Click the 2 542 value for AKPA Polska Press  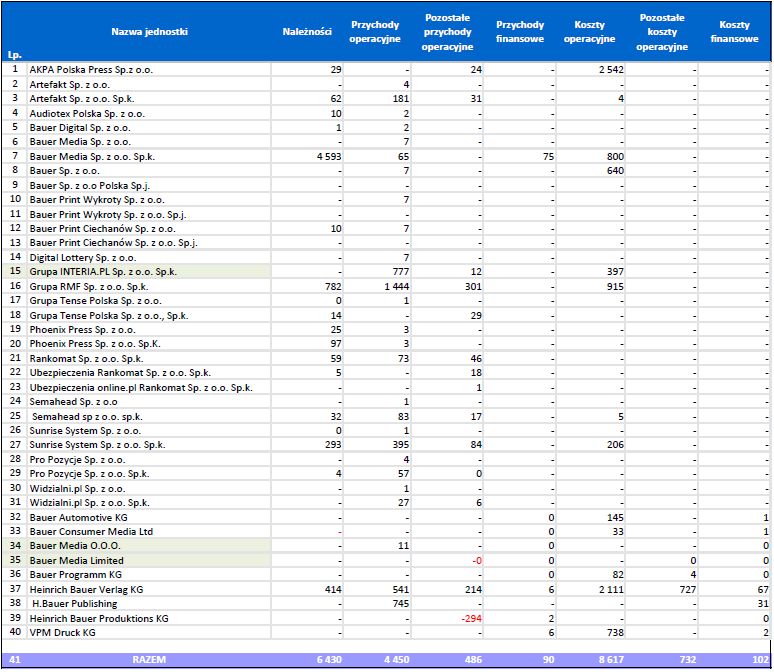coord(611,70)
